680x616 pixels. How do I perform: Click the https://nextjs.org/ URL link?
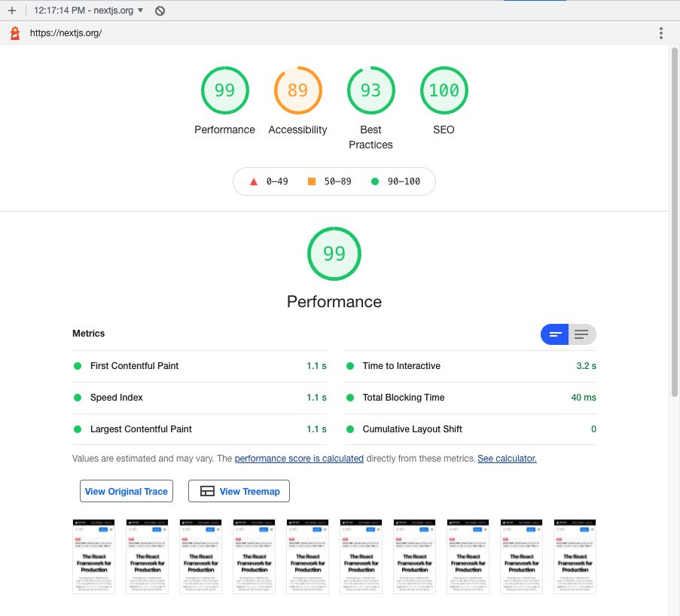[66, 33]
